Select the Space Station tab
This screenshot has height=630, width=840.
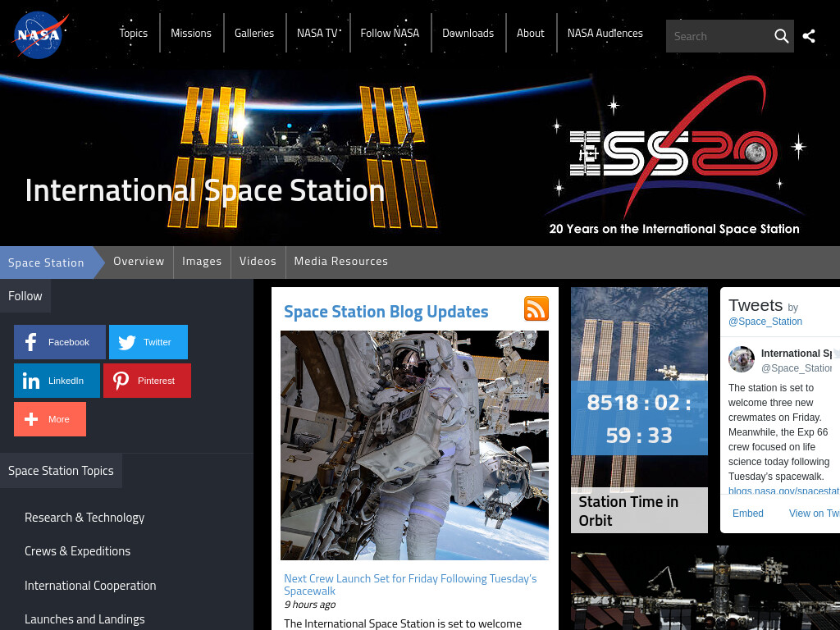(x=46, y=262)
